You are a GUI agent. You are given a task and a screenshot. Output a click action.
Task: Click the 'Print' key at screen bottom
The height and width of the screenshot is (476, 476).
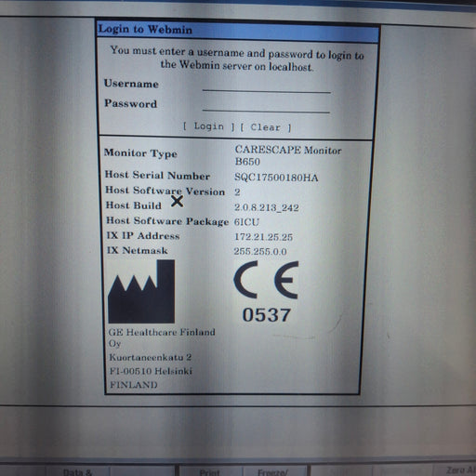pos(210,472)
